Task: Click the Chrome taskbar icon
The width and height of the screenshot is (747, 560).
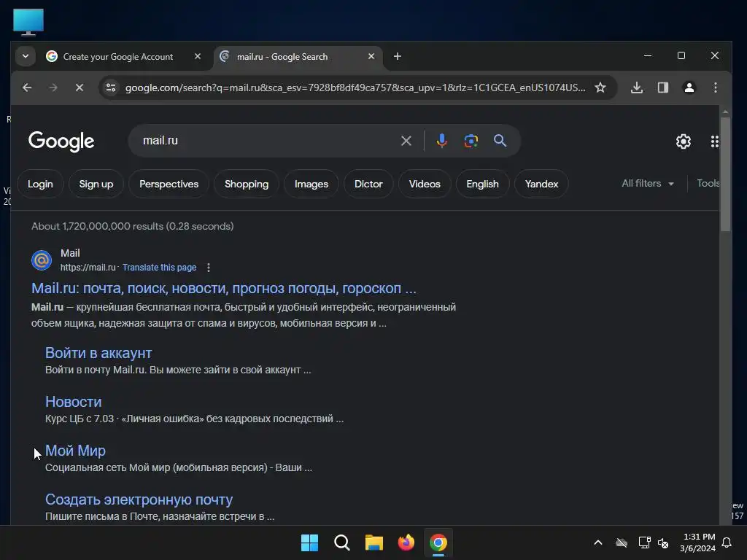Action: [438, 542]
